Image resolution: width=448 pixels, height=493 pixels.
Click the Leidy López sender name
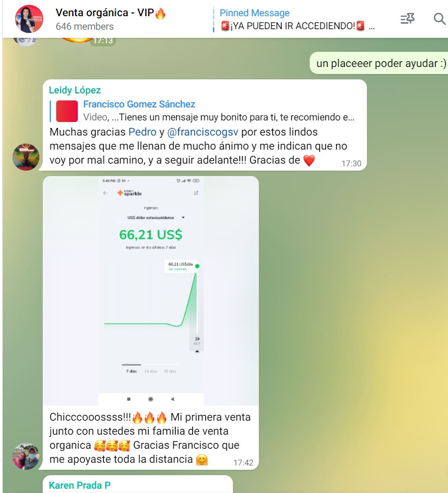(x=75, y=90)
